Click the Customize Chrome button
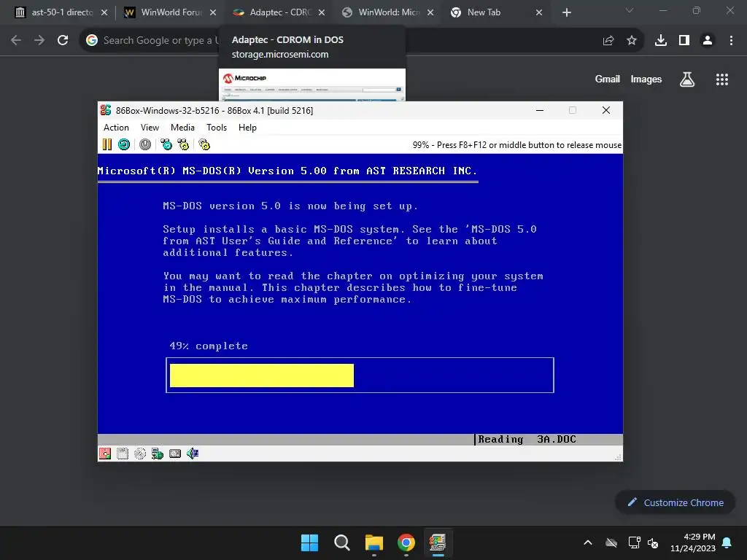Image resolution: width=747 pixels, height=560 pixels. [x=676, y=502]
